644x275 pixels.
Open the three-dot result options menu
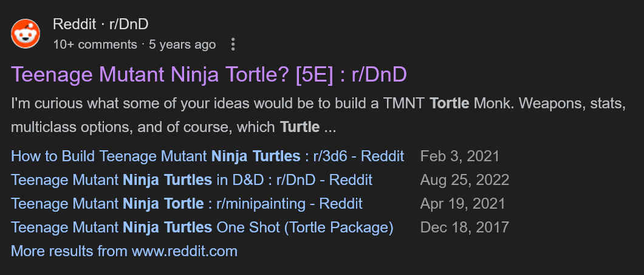(233, 44)
